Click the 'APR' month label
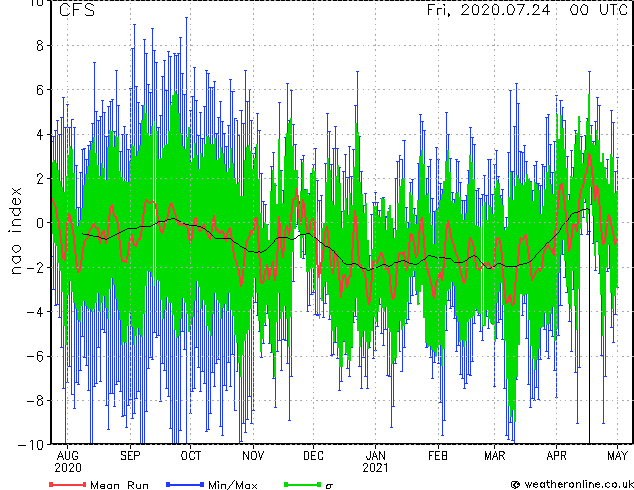634x490 pixels. pyautogui.click(x=556, y=456)
